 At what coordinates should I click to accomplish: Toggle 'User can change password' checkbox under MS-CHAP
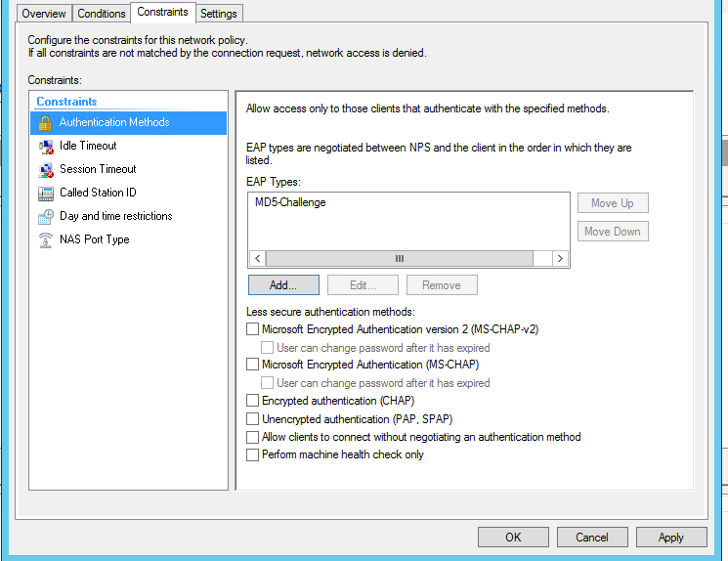(267, 383)
